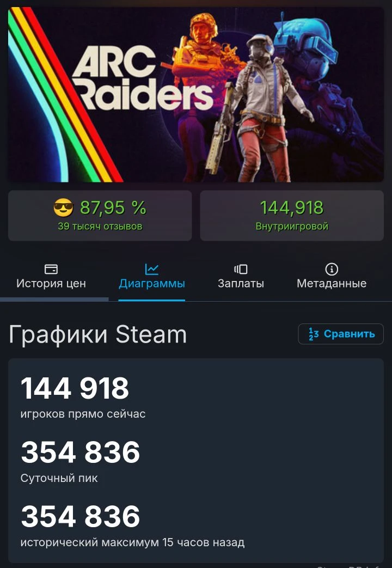Screen dimensions: 392x568
Task: Click the patches icon above Заплаты
Action: pyautogui.click(x=241, y=269)
